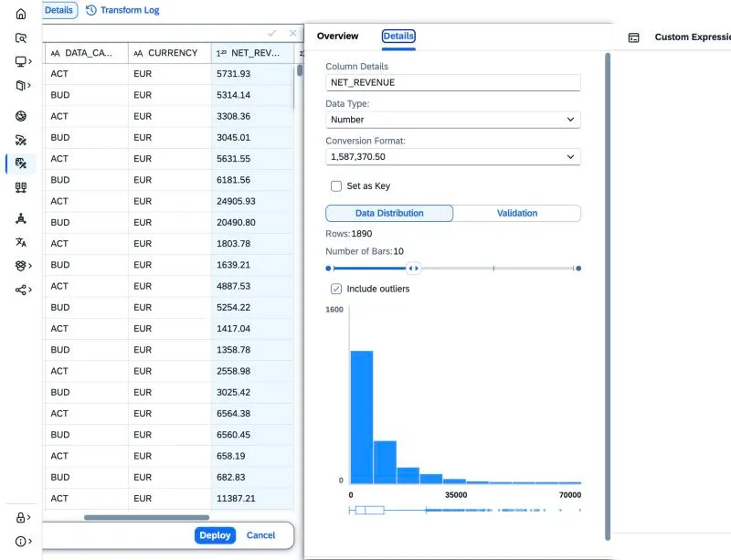731x560 pixels.
Task: Toggle the Set as Key checkbox
Action: (336, 186)
